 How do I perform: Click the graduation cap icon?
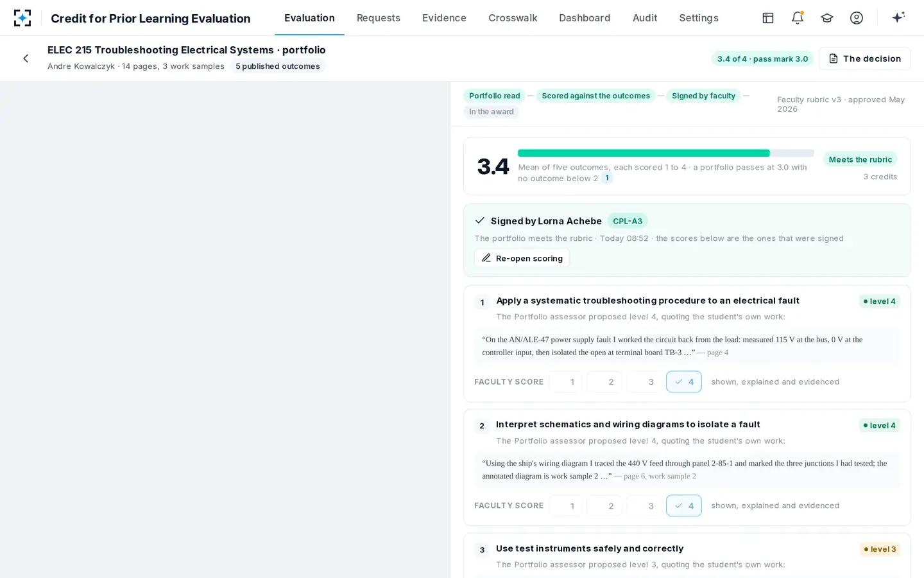pyautogui.click(x=827, y=18)
